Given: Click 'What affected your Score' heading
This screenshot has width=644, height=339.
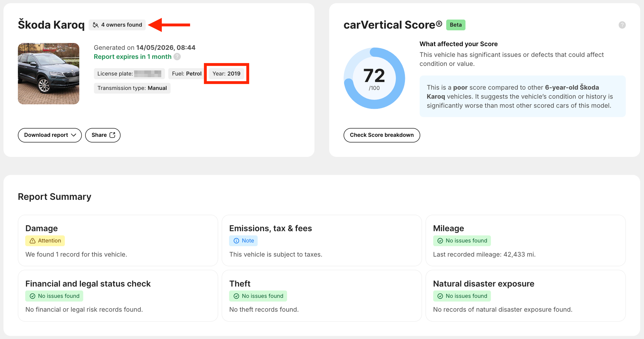Looking at the screenshot, I should [458, 44].
